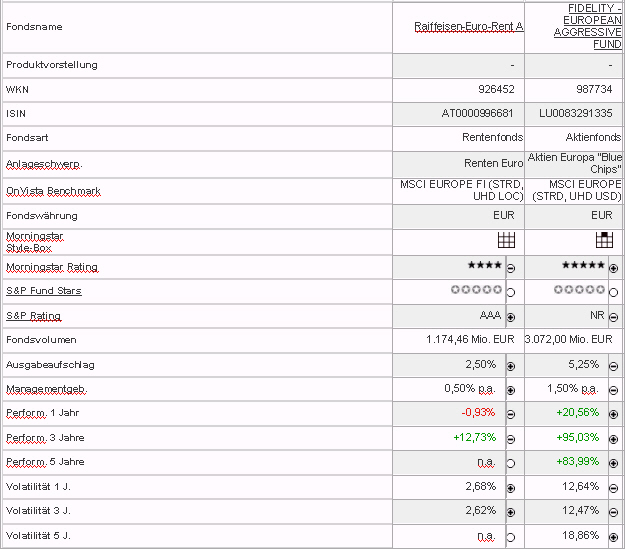
Task: Open the Morningstar Style-Box label link
Action: tap(35, 242)
